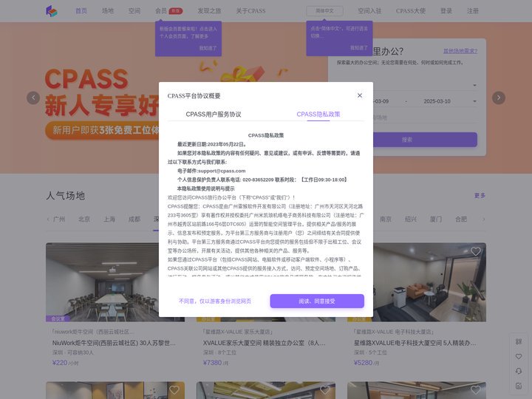The width and height of the screenshot is (532, 399).
Task: Select 成都 city tab
Action: (134, 219)
